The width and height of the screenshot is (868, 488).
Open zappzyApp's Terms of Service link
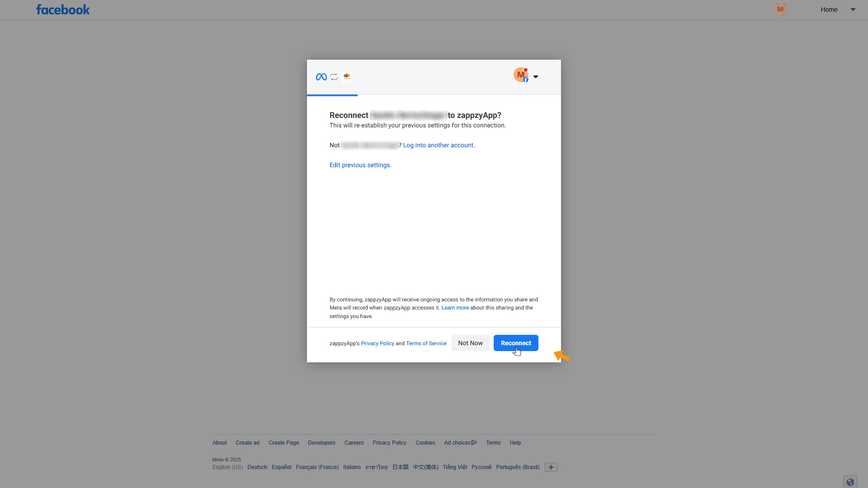(426, 343)
